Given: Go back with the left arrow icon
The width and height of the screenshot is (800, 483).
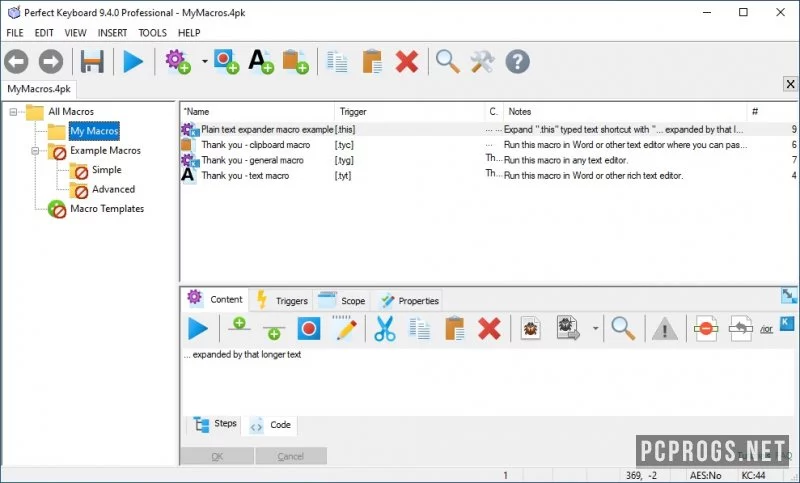Looking at the screenshot, I should 16,62.
